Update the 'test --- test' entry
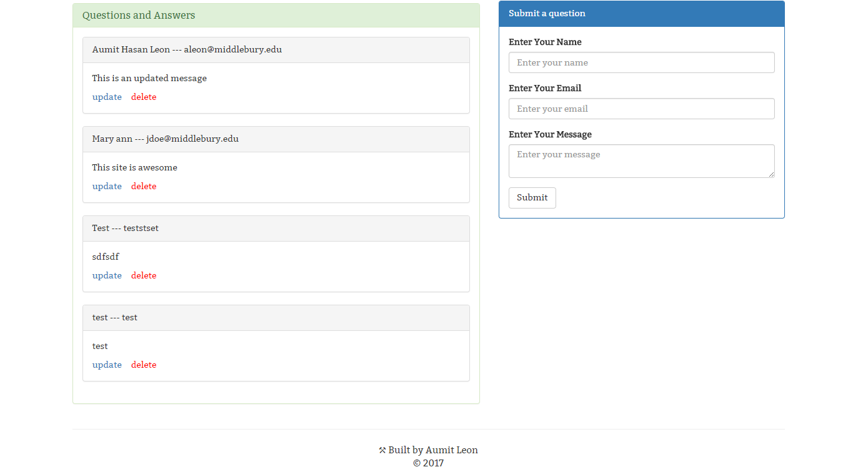Viewport: 868px width, 472px height. click(107, 365)
